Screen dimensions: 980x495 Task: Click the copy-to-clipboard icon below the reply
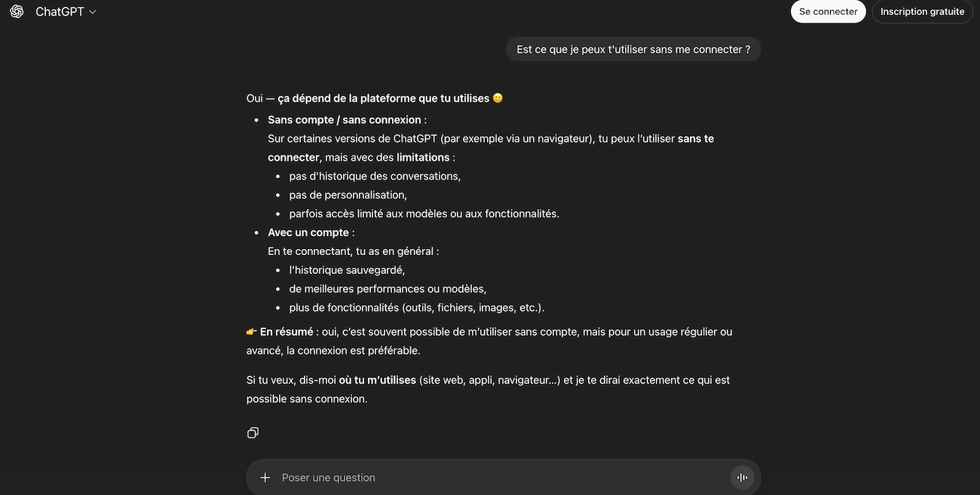point(253,432)
